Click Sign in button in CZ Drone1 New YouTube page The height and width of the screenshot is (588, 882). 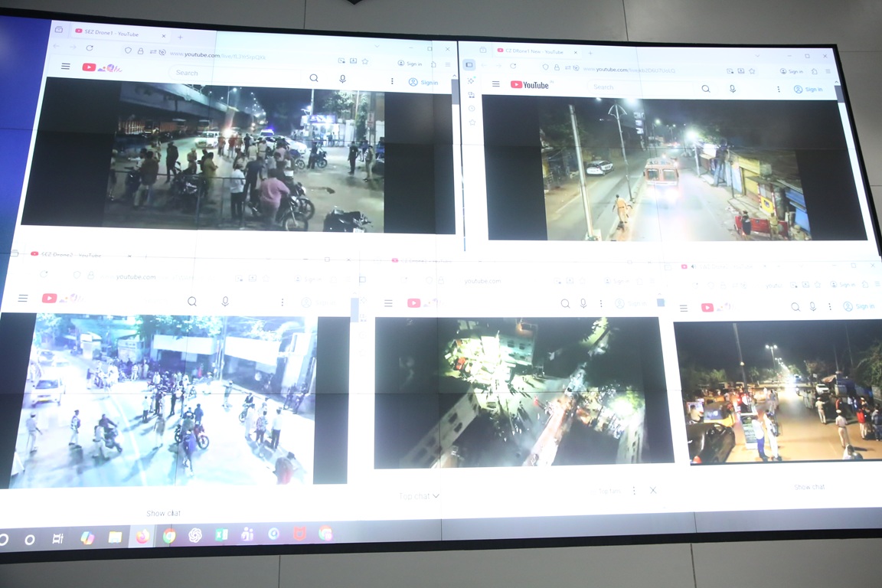[808, 90]
